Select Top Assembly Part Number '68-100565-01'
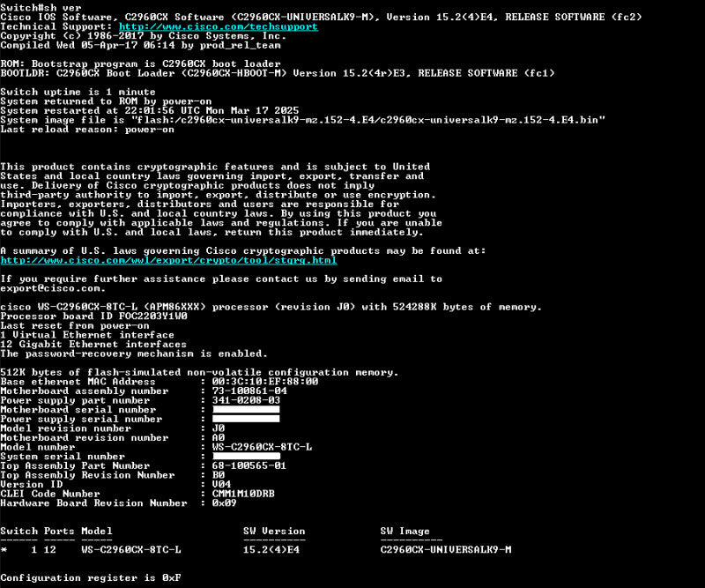 [249, 466]
